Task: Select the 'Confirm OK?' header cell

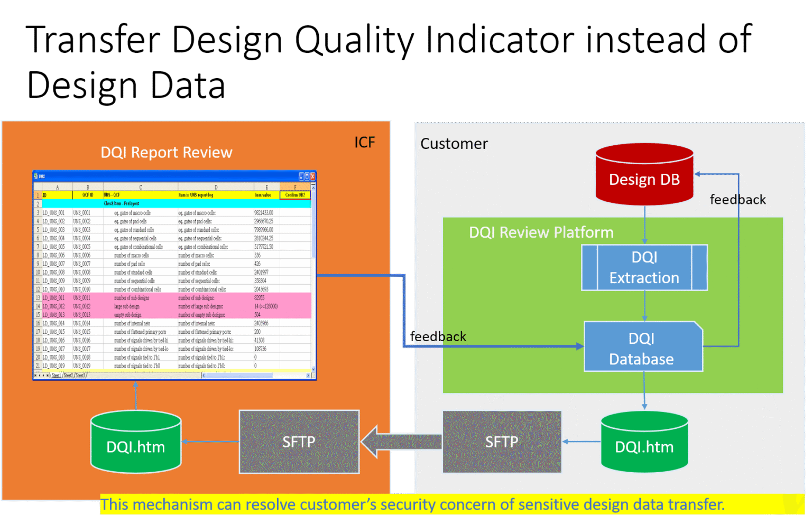Action: pos(295,195)
